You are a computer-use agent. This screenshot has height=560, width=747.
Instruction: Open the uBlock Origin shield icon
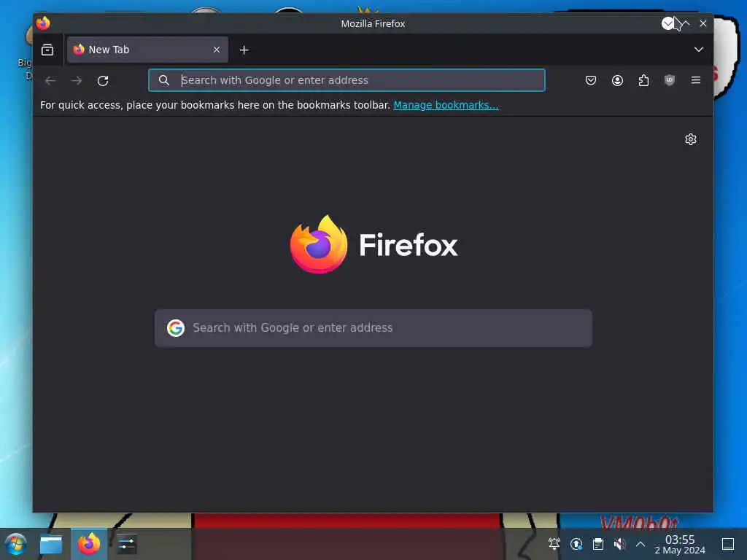click(670, 80)
